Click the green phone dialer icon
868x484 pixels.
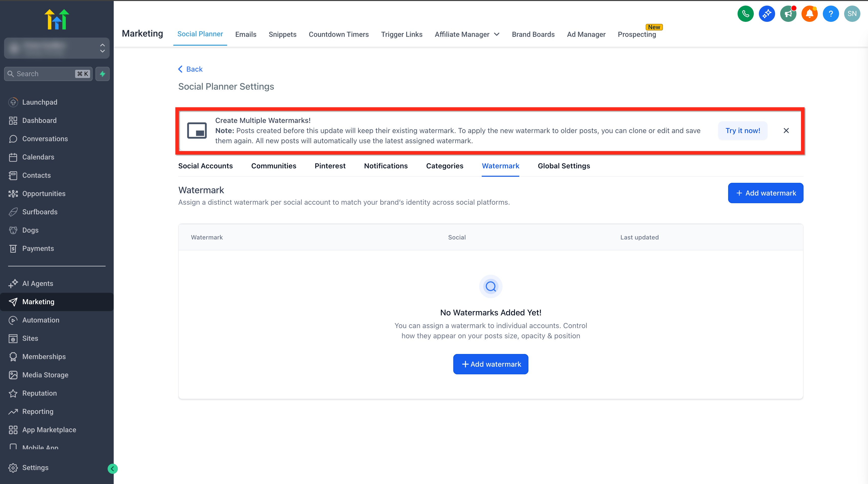745,14
